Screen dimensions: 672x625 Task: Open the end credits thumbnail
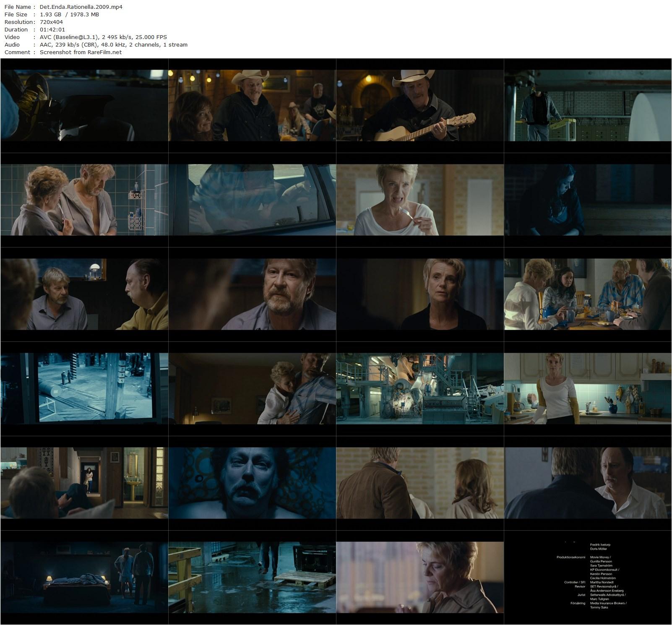point(587,577)
